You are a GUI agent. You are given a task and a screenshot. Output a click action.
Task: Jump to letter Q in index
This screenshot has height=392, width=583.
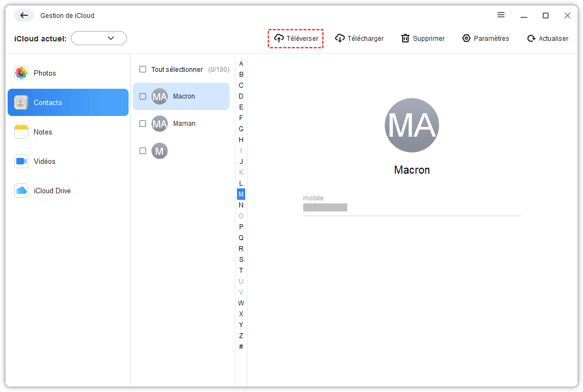[x=241, y=238]
